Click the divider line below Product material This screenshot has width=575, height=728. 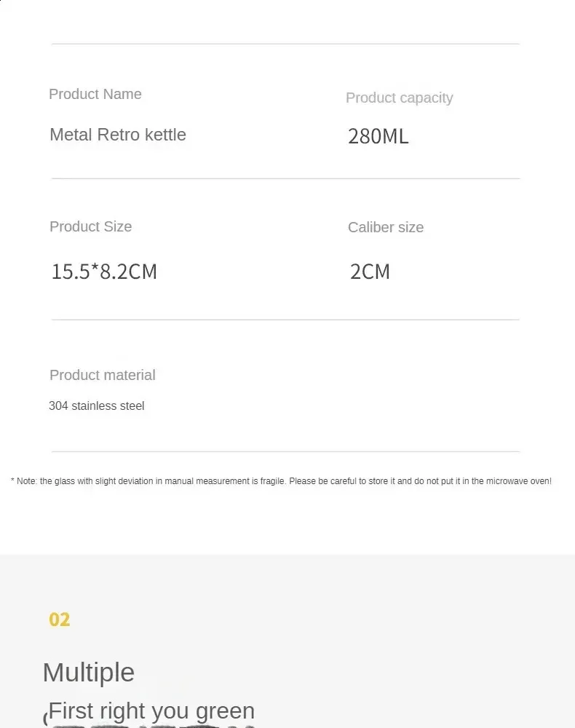click(x=285, y=451)
